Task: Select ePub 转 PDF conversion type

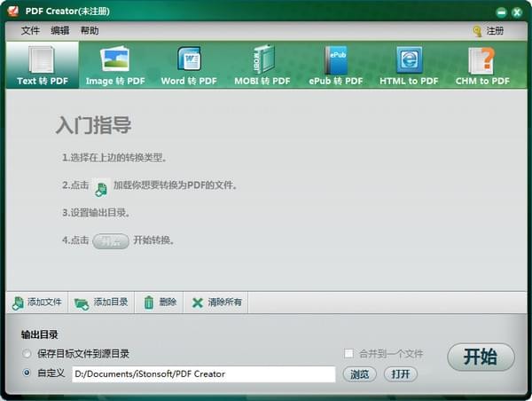Action: point(335,65)
